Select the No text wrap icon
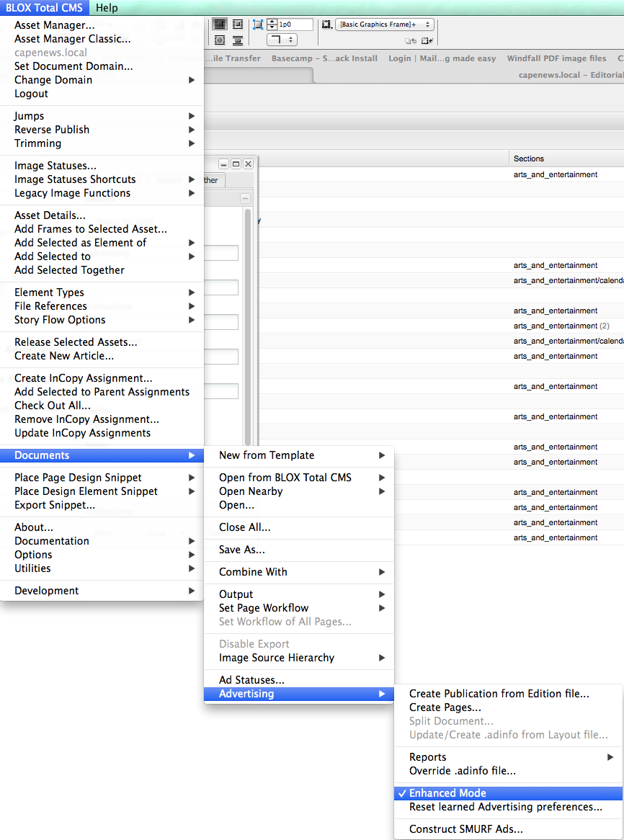Viewport: 624px width, 840px height. point(220,24)
